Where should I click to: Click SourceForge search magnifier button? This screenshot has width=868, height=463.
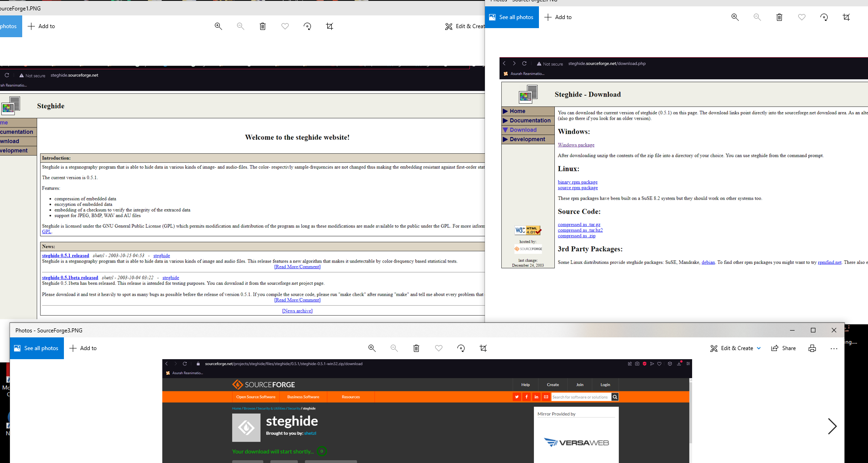coord(615,397)
